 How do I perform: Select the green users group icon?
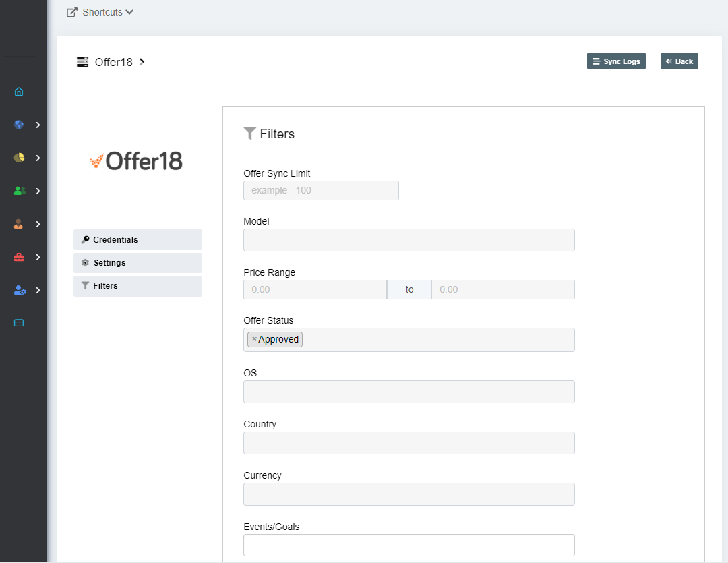(x=20, y=191)
